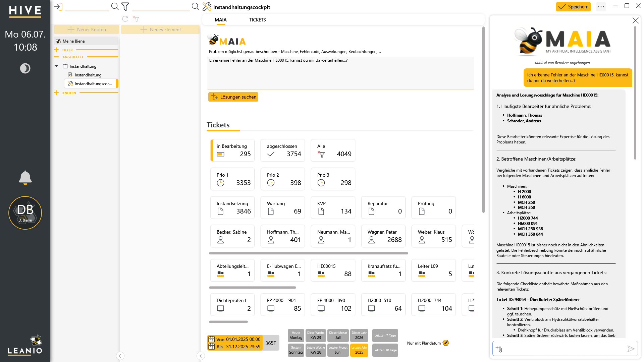Select Instandhaltungscoc... tree item

pos(91,83)
